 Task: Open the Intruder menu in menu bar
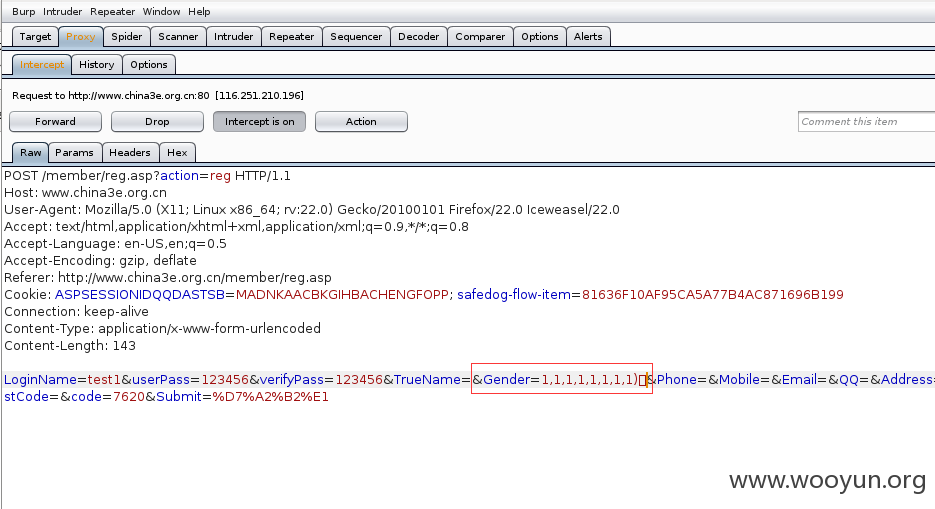point(63,11)
